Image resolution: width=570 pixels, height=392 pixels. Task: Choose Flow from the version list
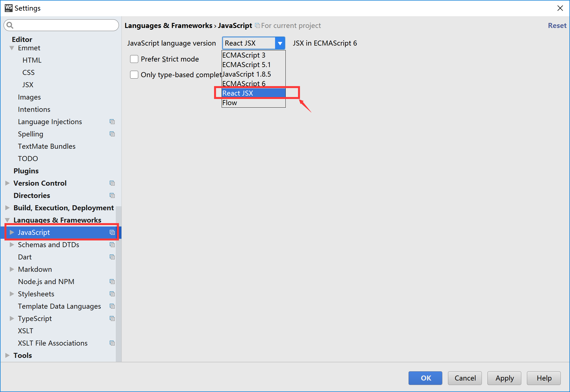(254, 103)
